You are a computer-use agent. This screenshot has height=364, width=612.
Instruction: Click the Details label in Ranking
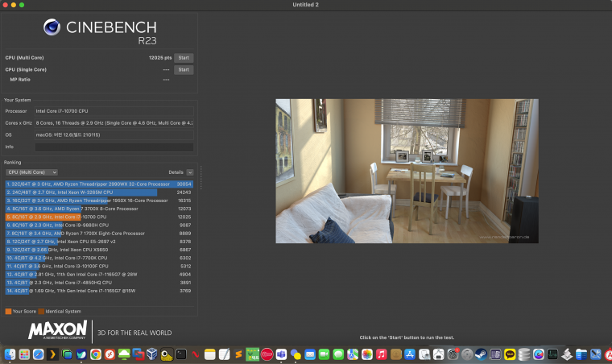176,172
